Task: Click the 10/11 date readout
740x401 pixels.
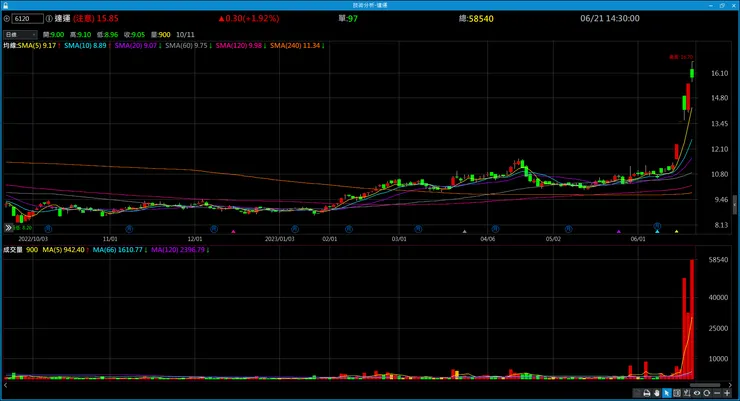Action: pyautogui.click(x=185, y=34)
